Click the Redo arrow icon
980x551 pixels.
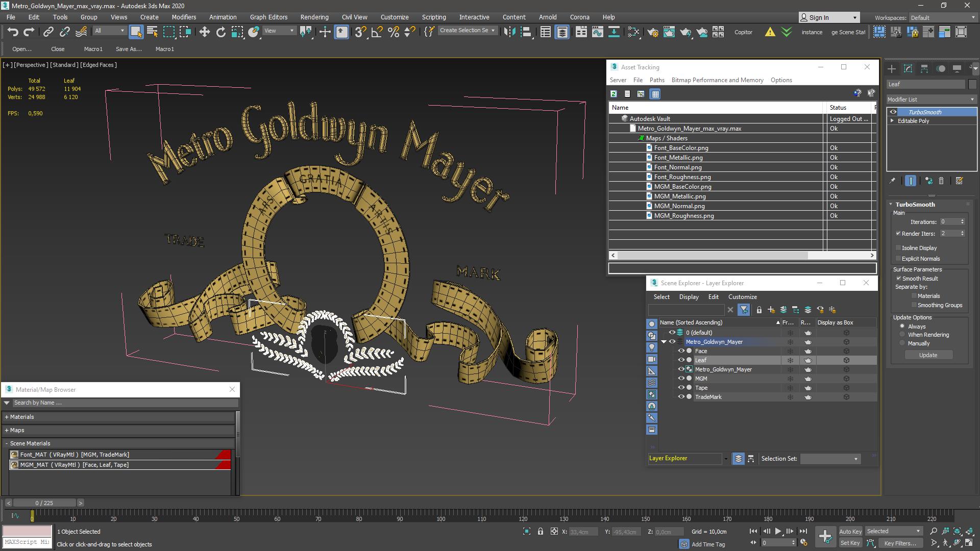tap(29, 32)
